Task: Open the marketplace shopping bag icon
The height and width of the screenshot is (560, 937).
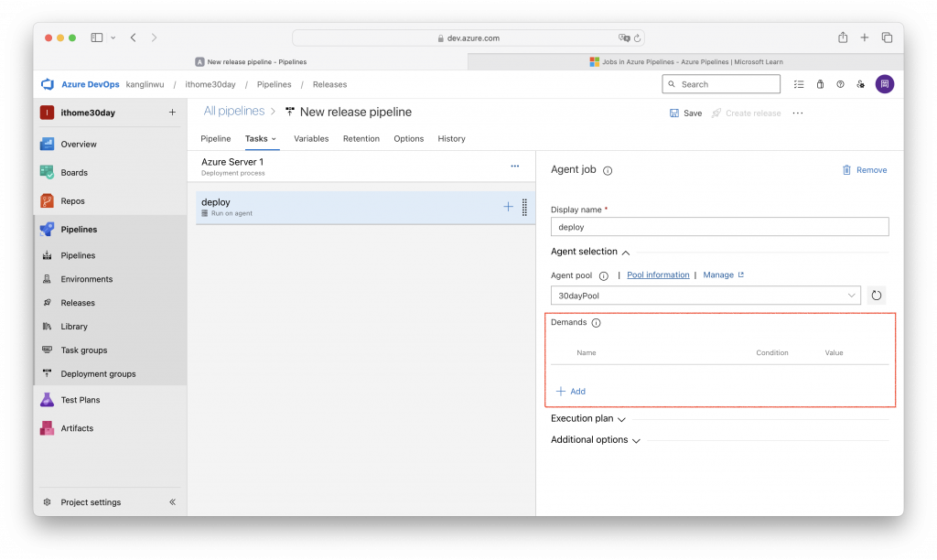Action: (820, 84)
